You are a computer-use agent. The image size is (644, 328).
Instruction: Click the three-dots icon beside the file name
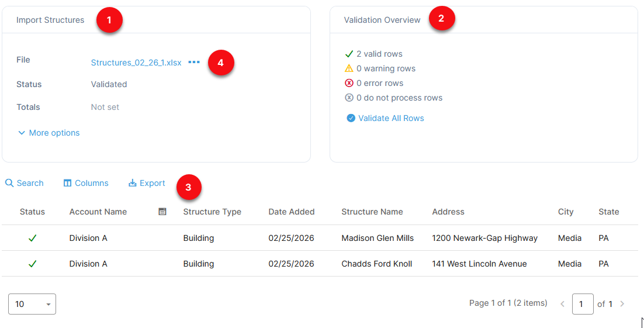(x=194, y=63)
